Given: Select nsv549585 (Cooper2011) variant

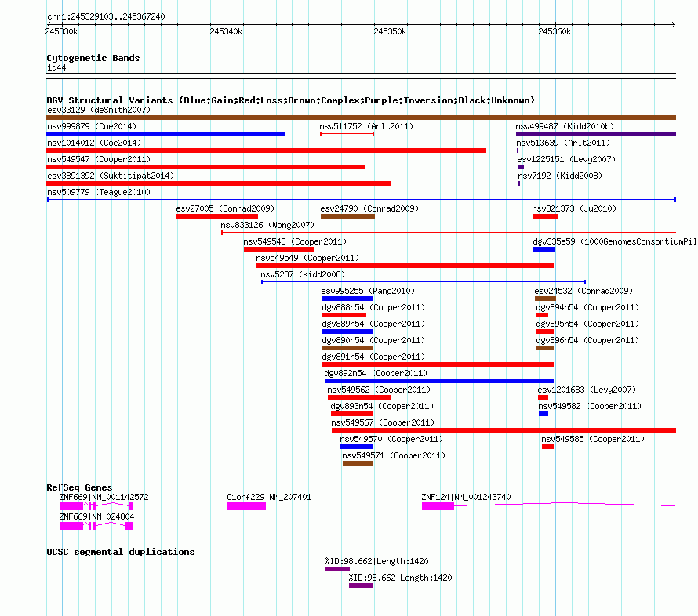Looking at the screenshot, I should click(547, 447).
